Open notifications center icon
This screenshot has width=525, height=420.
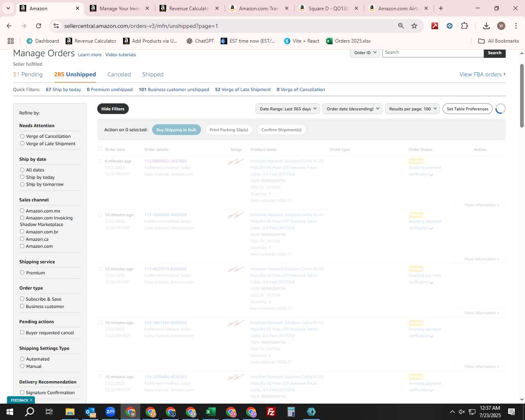click(511, 412)
